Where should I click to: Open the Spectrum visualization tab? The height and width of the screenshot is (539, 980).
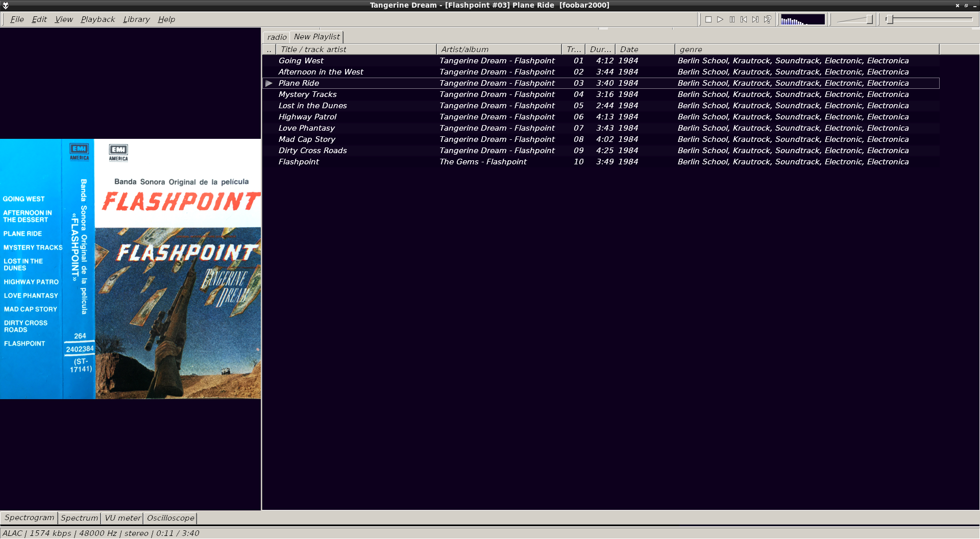(79, 518)
